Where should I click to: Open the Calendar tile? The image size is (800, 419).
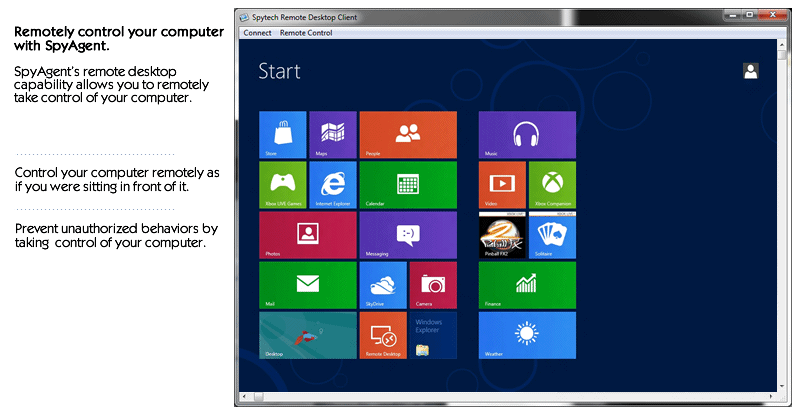point(408,185)
